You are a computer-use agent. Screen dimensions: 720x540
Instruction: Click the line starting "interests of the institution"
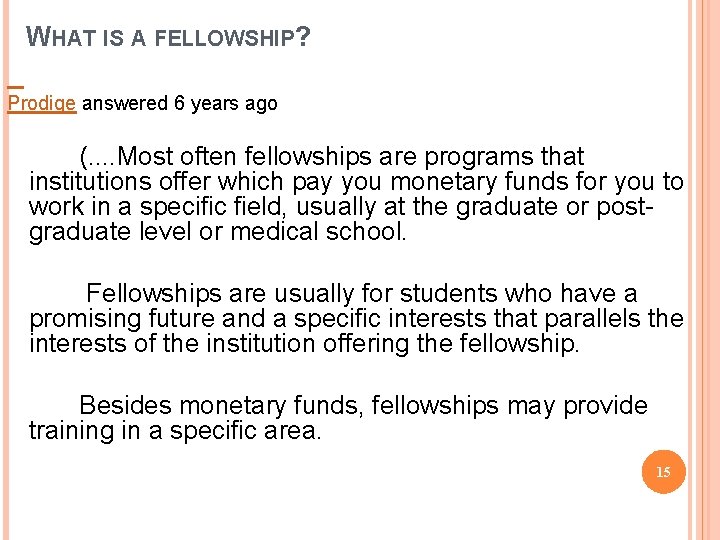304,343
